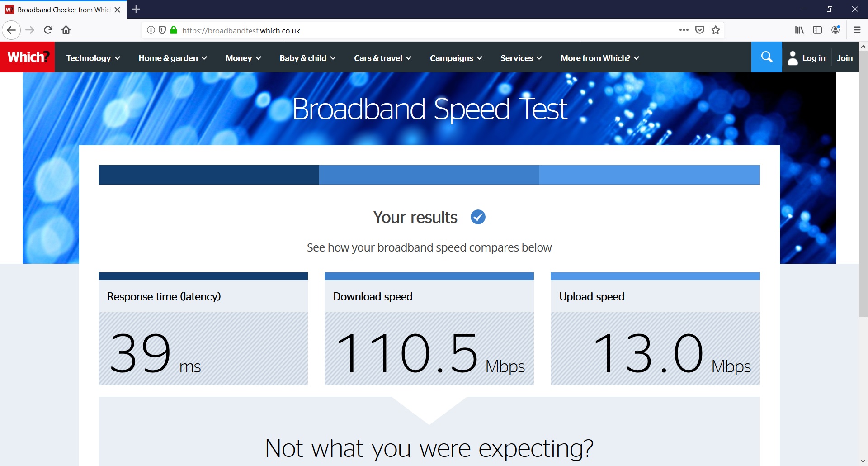Bookmark this page with the star
The image size is (868, 466).
point(716,30)
